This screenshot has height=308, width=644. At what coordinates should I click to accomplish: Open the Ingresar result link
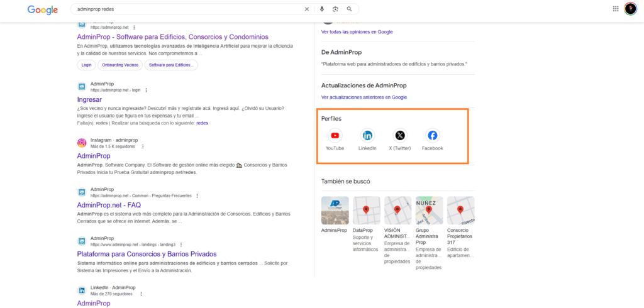coord(89,99)
